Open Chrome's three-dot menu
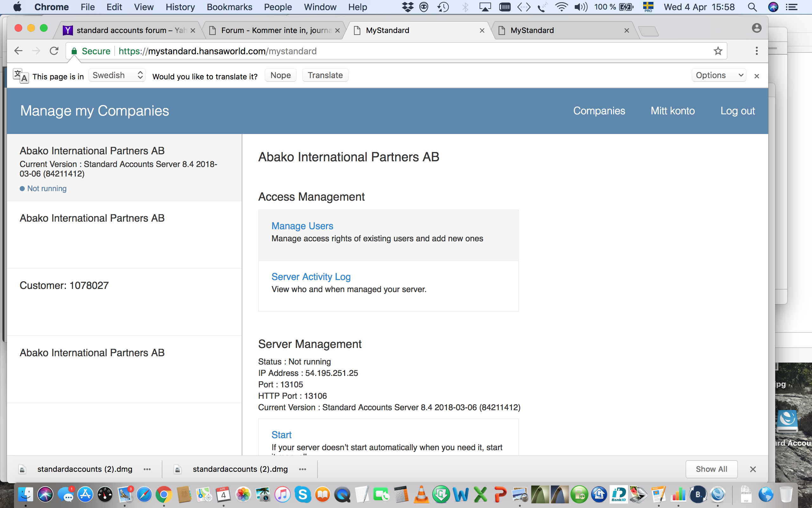This screenshot has height=508, width=812. 756,51
